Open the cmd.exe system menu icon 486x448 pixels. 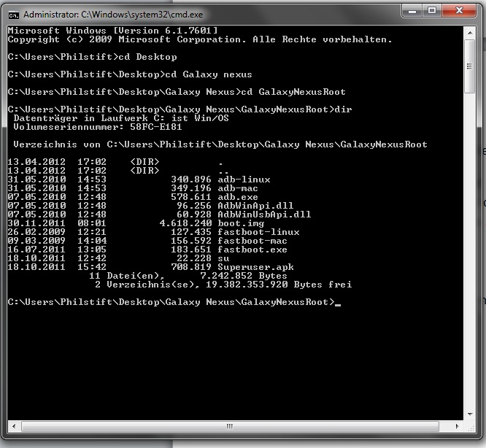tap(13, 13)
